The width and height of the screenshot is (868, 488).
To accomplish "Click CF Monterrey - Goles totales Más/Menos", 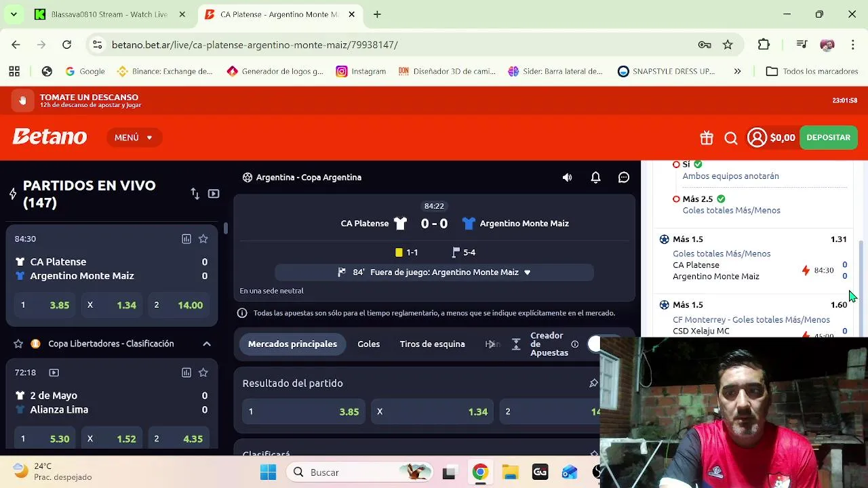I will point(751,320).
